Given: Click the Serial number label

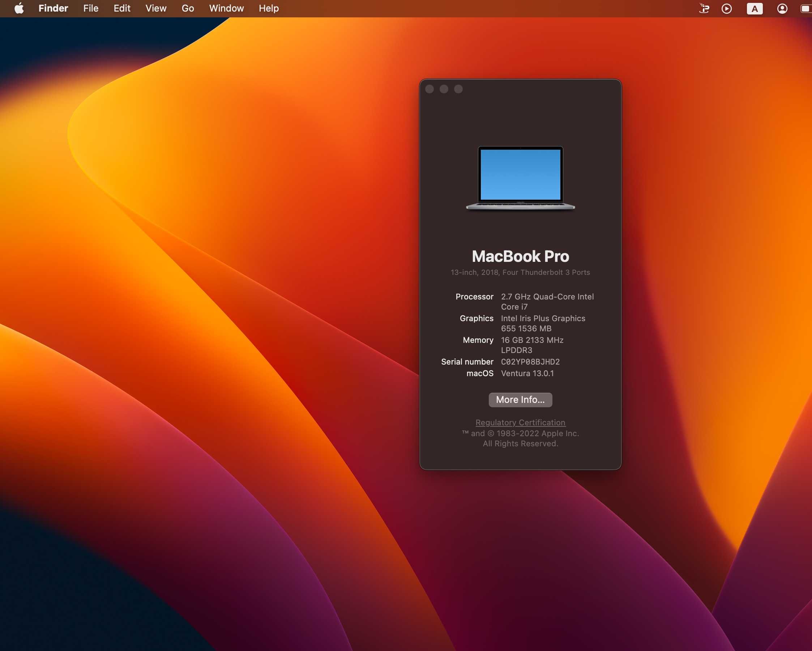Looking at the screenshot, I should pyautogui.click(x=467, y=362).
